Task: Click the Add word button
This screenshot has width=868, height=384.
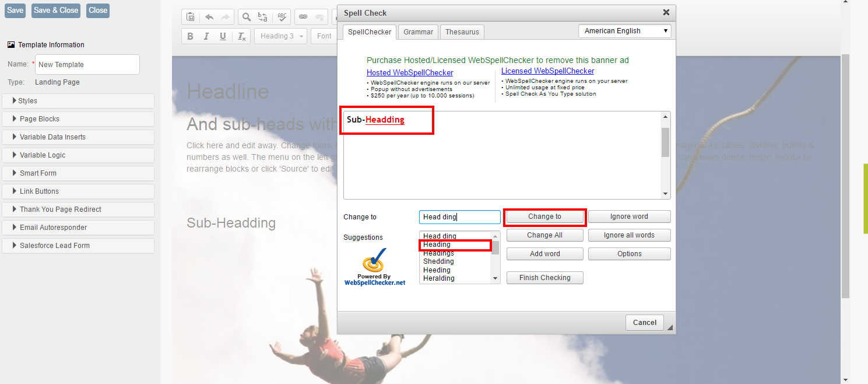Action: pos(544,254)
